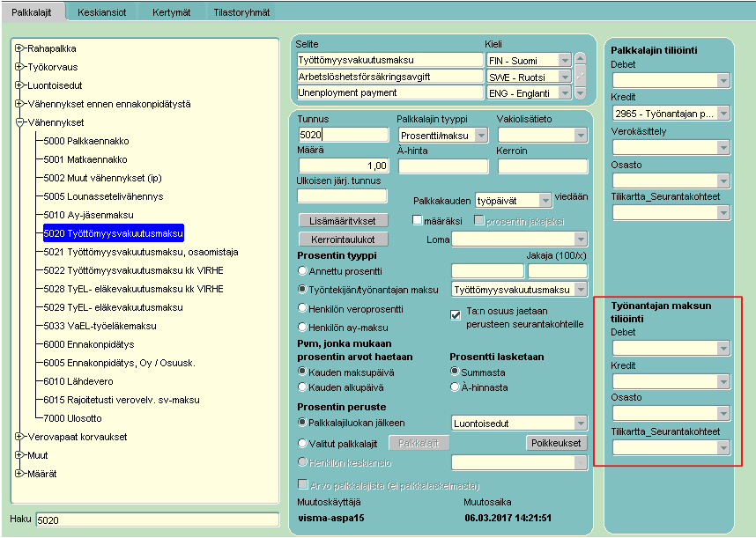Go to the Palkkalajit tab

(32, 12)
